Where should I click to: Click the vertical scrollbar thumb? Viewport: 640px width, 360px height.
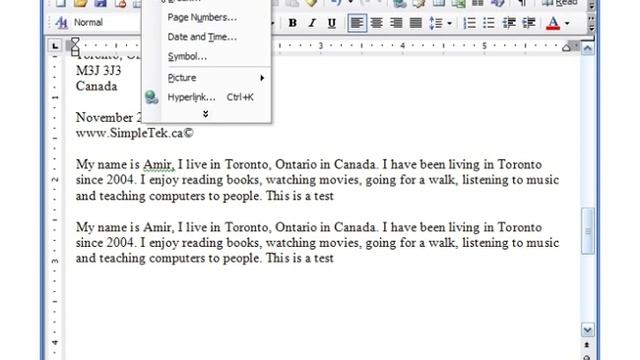coord(588,231)
